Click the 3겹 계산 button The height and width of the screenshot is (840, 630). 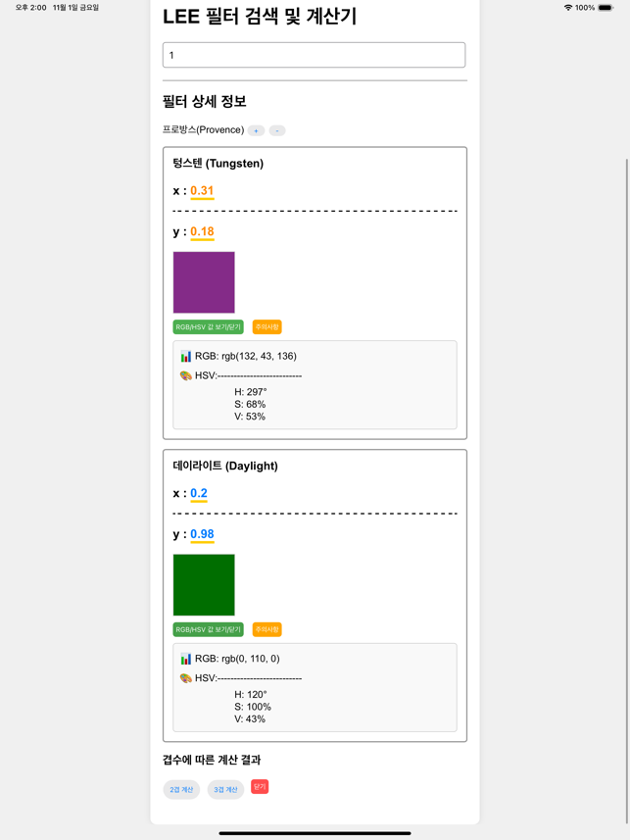[225, 790]
